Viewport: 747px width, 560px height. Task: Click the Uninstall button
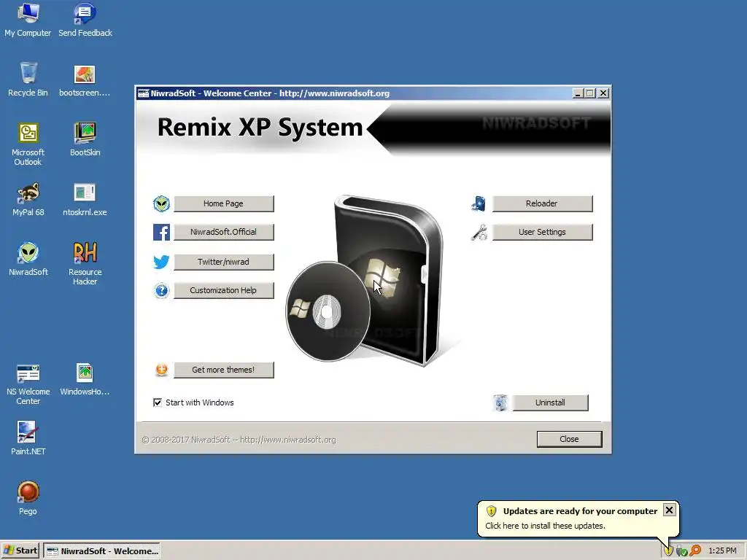550,402
